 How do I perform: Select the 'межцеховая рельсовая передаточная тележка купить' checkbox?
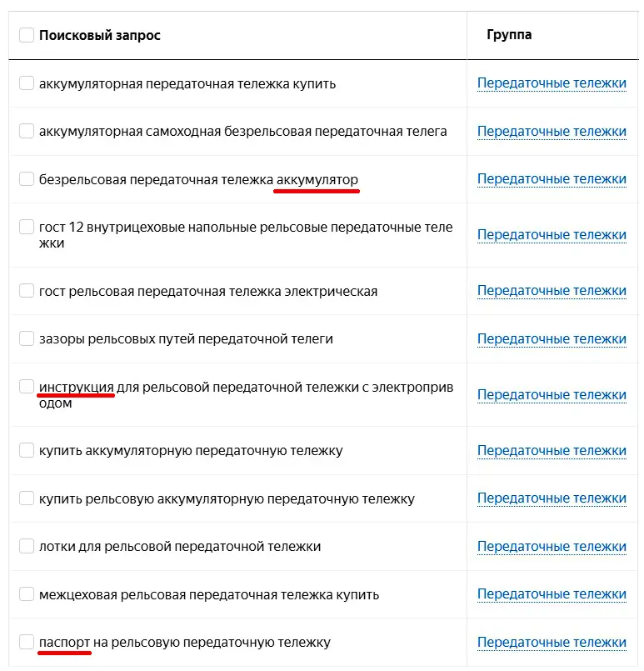pyautogui.click(x=27, y=594)
